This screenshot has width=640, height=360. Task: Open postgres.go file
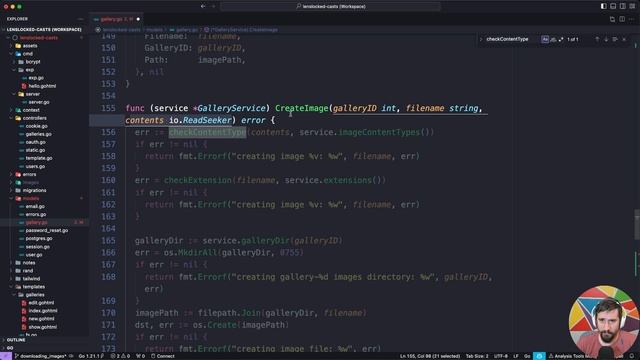[39, 239]
